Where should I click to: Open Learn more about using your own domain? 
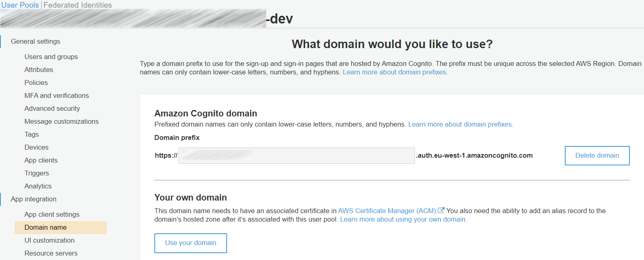click(403, 219)
